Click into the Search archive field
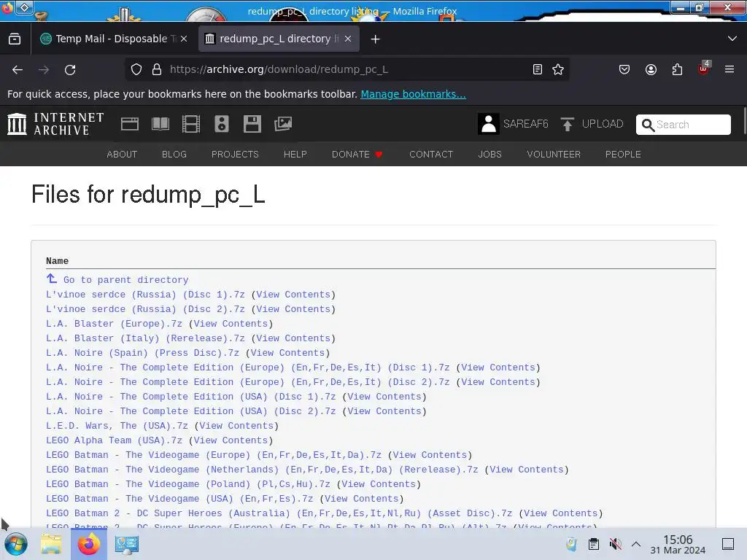Viewport: 747px width, 560px height. click(x=683, y=124)
